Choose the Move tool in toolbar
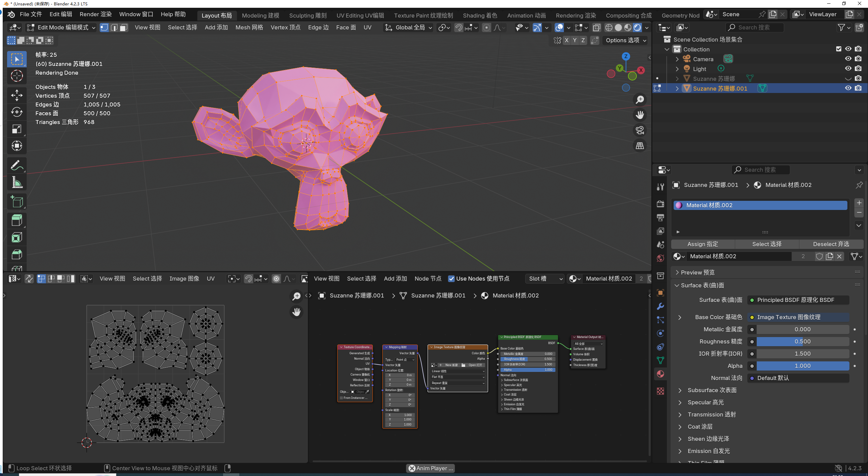 tap(17, 95)
